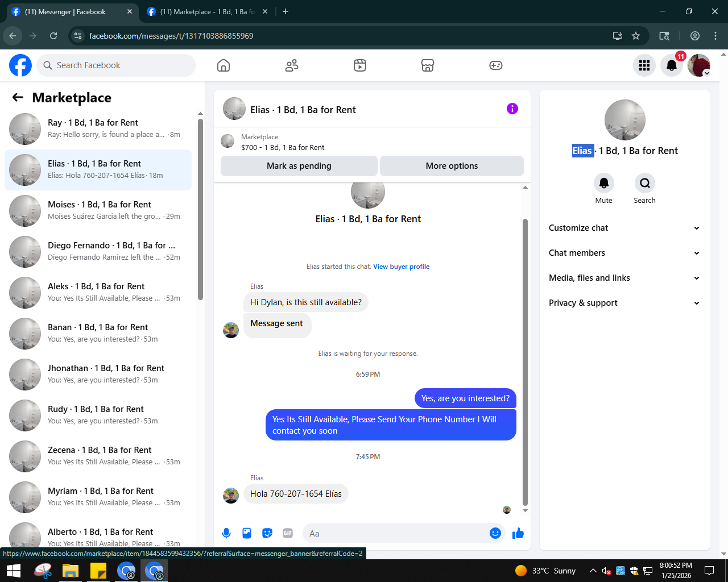Click the Search Facebook field
Viewport: 728px width, 582px height.
click(116, 65)
